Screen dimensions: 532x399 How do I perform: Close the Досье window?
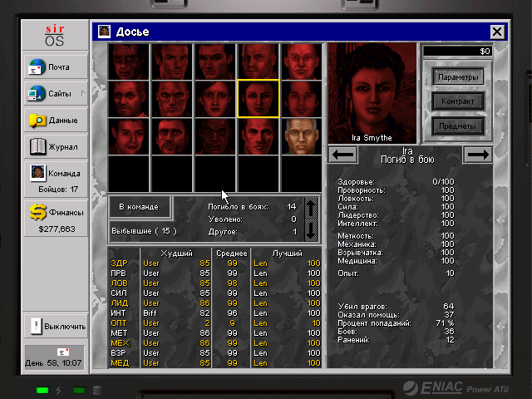coord(497,32)
